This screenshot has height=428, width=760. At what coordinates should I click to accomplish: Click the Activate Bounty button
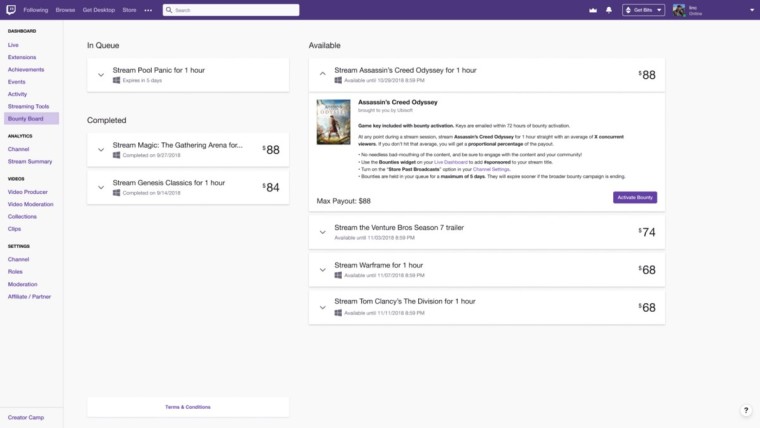coord(635,197)
